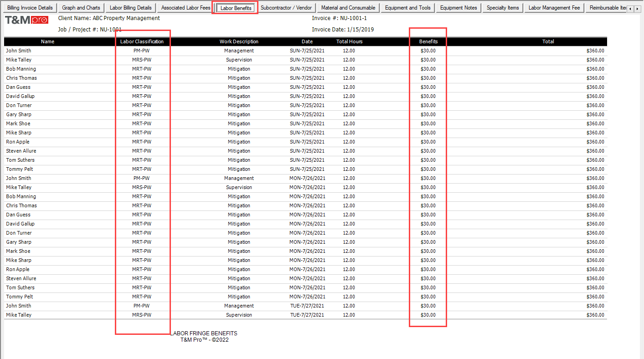Select Tom Suthers in the MON-7/26/2021 row
Screen dimensions: 644x359
click(20, 287)
